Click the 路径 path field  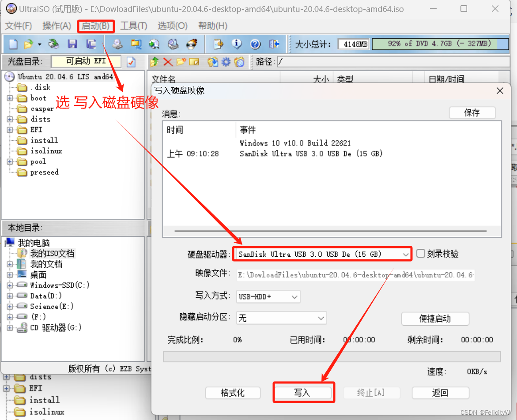pyautogui.click(x=393, y=62)
